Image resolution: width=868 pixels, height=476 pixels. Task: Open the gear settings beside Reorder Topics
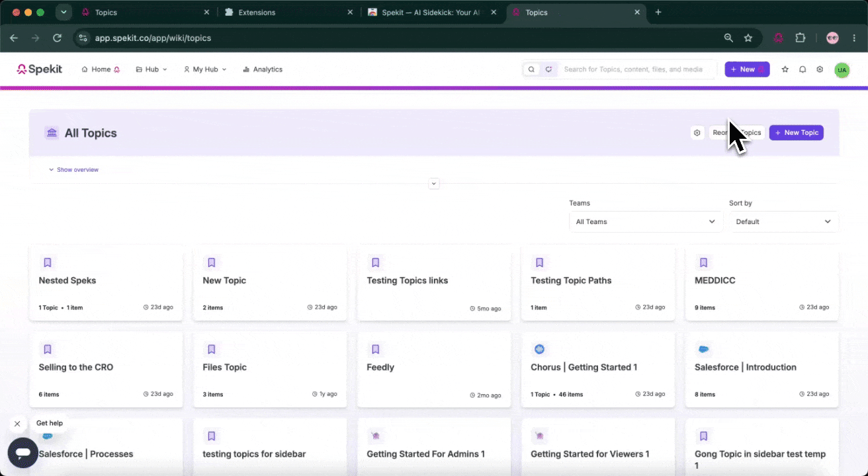pyautogui.click(x=697, y=133)
